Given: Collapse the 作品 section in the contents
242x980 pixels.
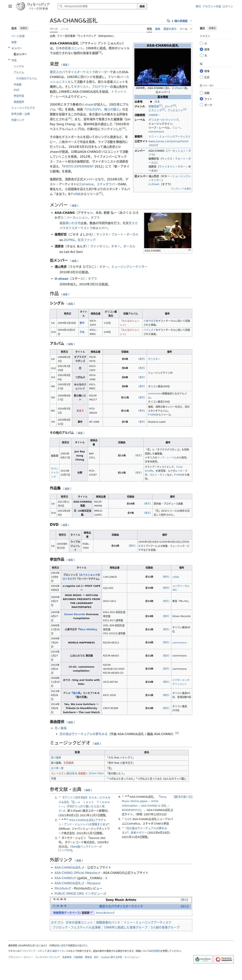Looking at the screenshot, I should [x=9, y=60].
